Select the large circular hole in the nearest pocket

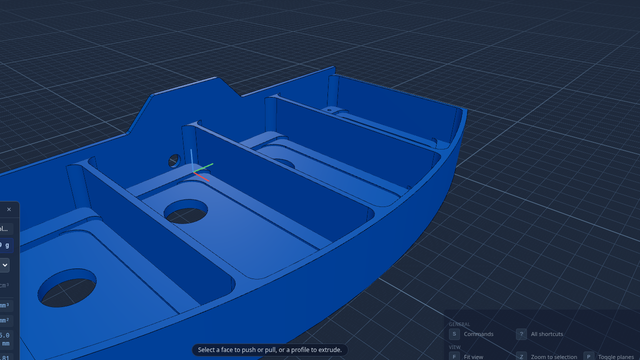(67, 287)
